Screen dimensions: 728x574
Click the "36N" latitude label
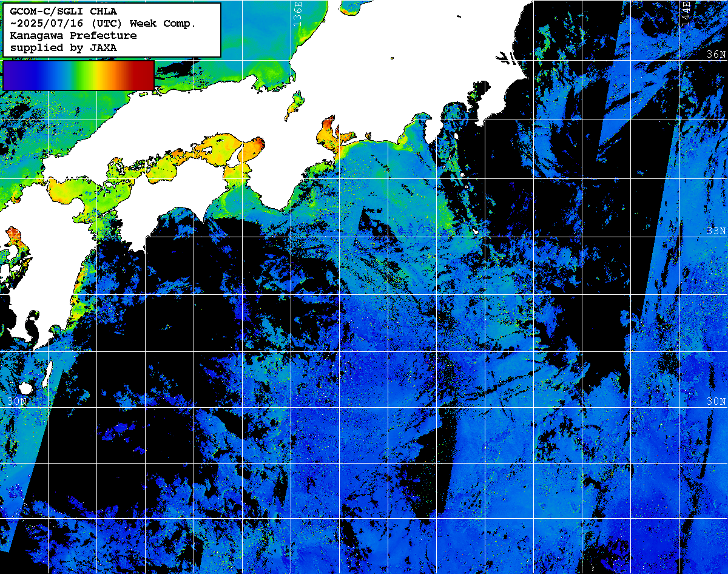pyautogui.click(x=716, y=55)
